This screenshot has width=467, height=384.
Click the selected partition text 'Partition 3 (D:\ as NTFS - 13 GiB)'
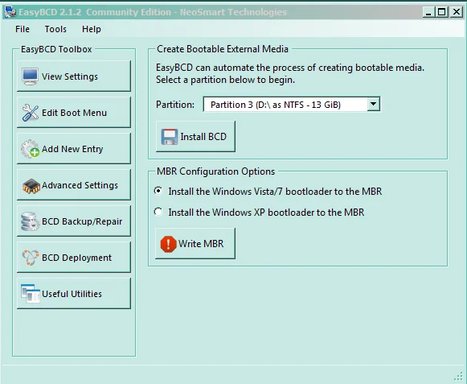[275, 105]
